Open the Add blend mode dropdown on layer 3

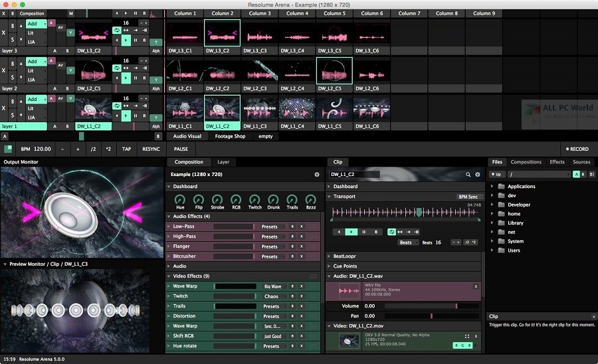(37, 24)
